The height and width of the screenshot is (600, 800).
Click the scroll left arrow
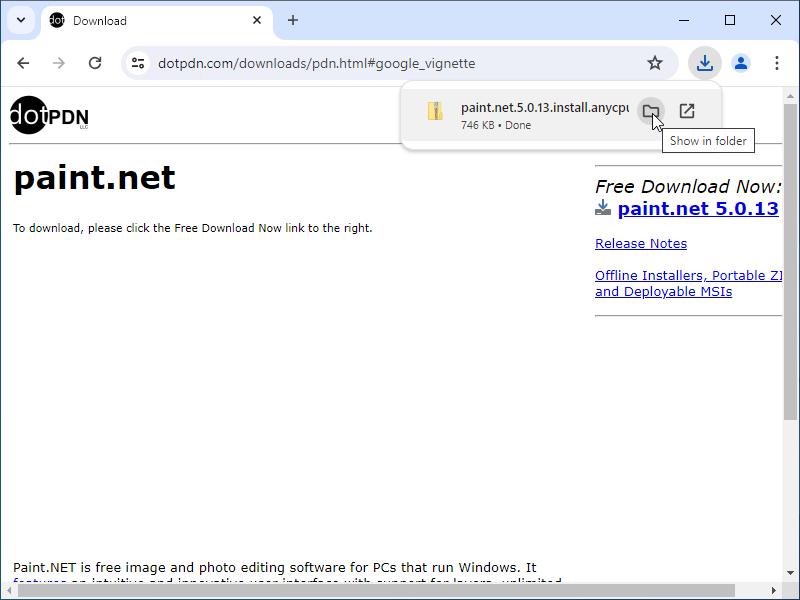pos(9,590)
